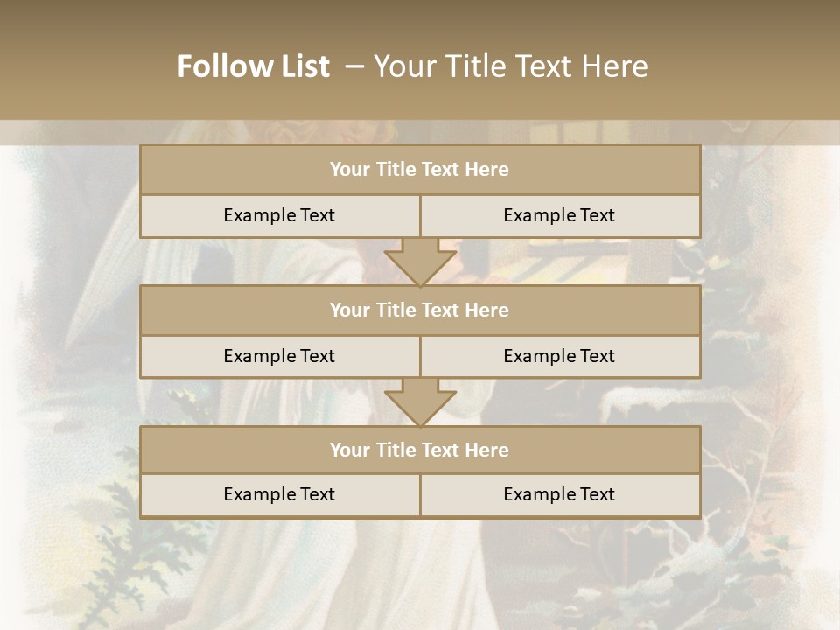Image resolution: width=840 pixels, height=630 pixels.
Task: Click the right Example Text cell in second group
Action: coord(559,356)
